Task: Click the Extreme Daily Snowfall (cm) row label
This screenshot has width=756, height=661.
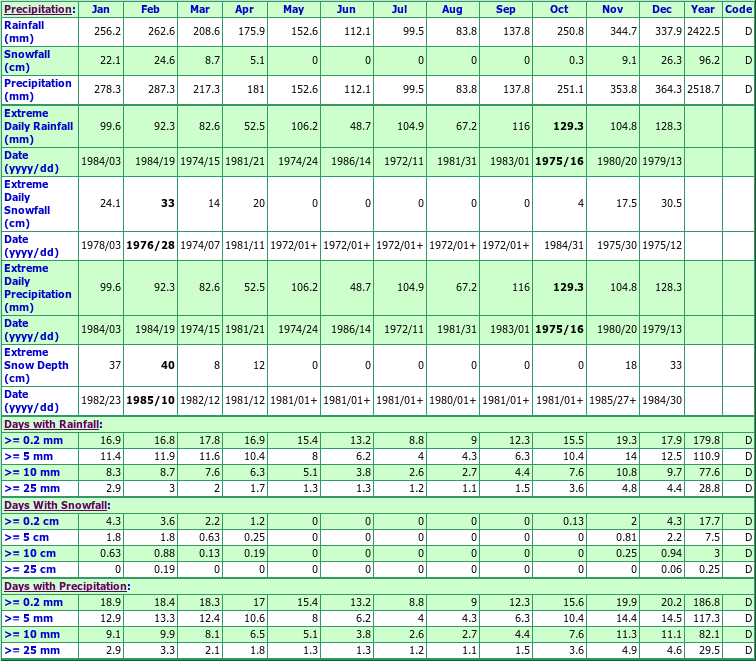Action: point(27,204)
